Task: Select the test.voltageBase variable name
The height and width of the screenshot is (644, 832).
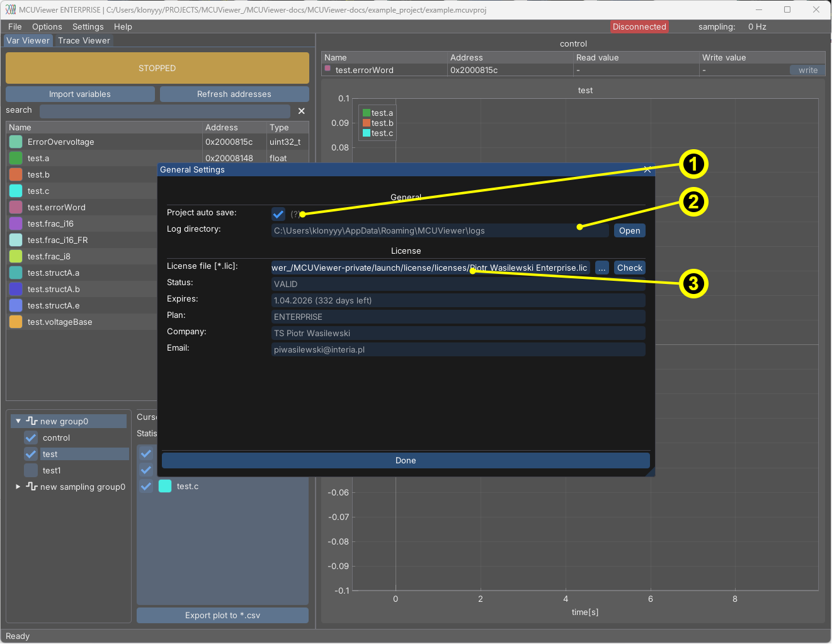Action: tap(60, 322)
